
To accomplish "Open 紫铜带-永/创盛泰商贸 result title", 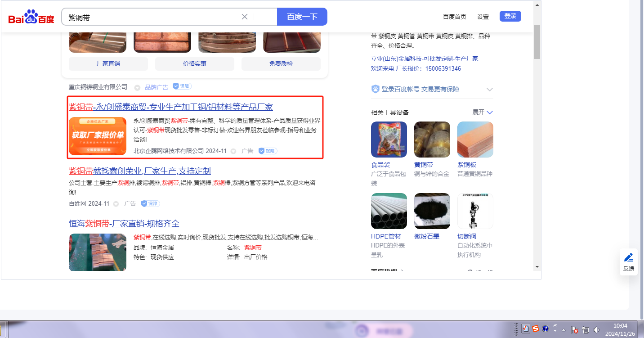I will tap(171, 107).
